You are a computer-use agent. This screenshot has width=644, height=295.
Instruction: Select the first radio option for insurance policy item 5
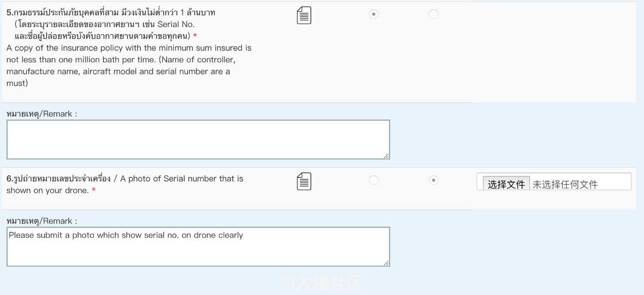coord(374,14)
